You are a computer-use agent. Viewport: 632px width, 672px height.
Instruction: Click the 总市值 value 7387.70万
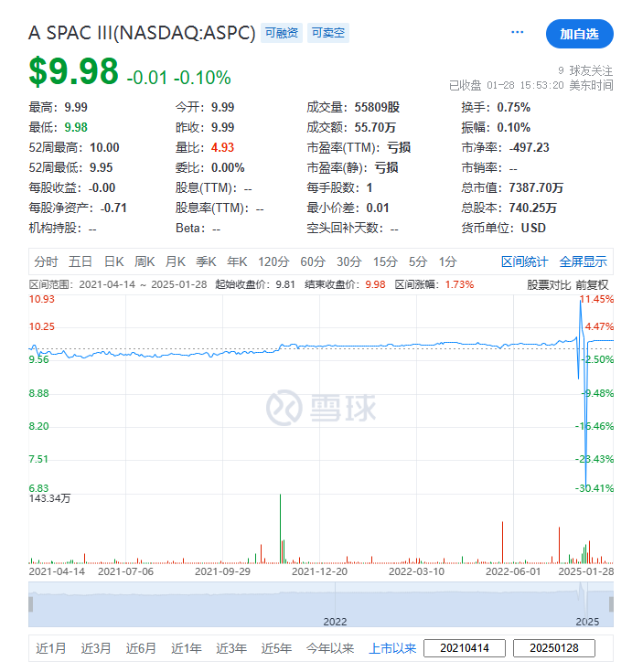(x=536, y=187)
